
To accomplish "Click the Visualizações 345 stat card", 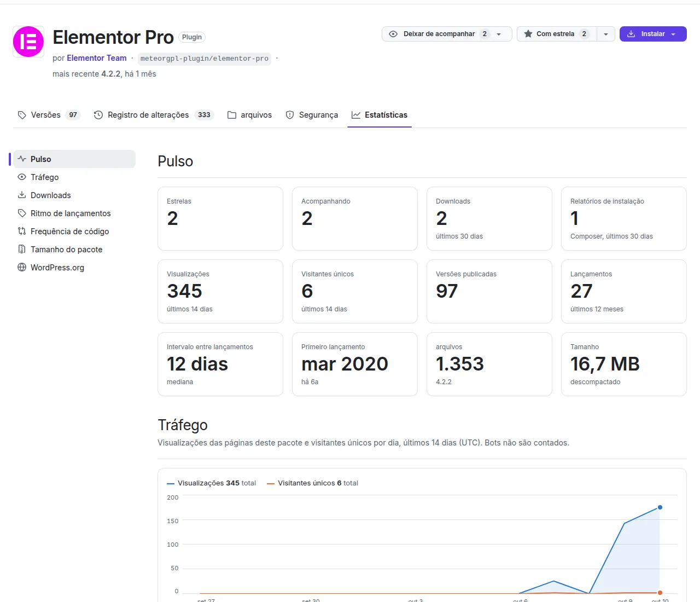I will pyautogui.click(x=220, y=291).
